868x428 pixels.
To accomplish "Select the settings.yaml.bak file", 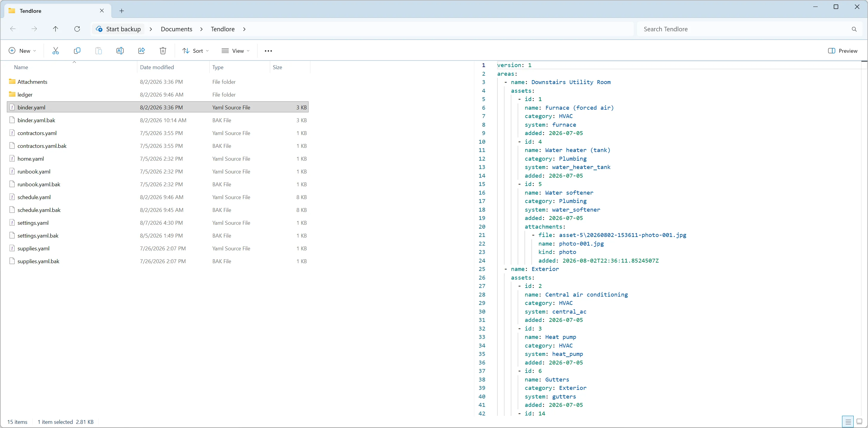I will pos(158,235).
